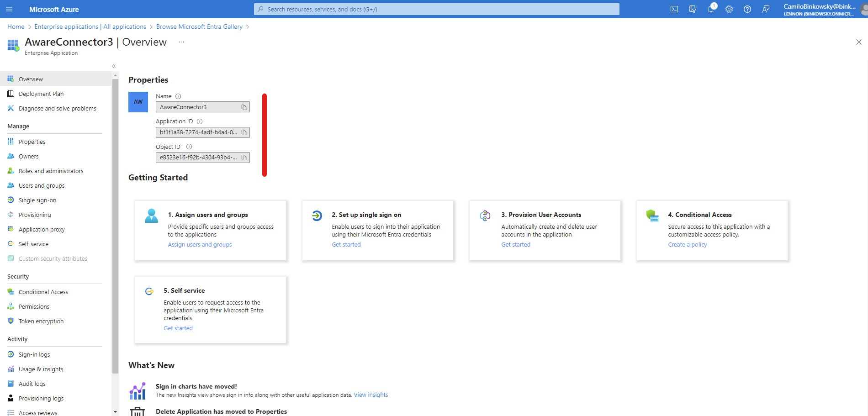Click the search resources input field
Screen dimensions: 868x416
[x=437, y=9]
